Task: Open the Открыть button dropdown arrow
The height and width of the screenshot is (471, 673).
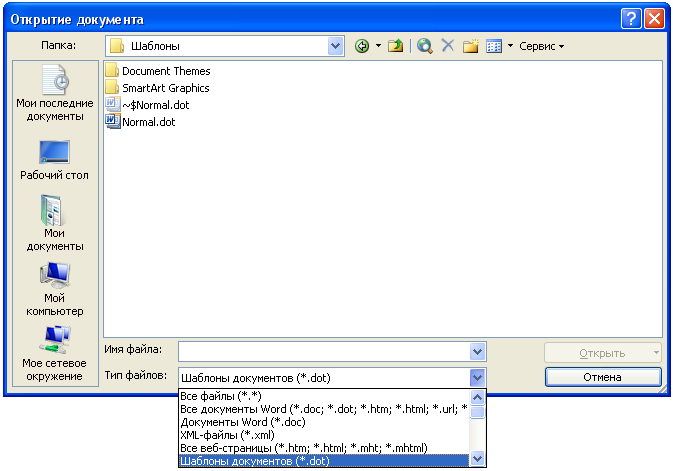Action: [656, 353]
